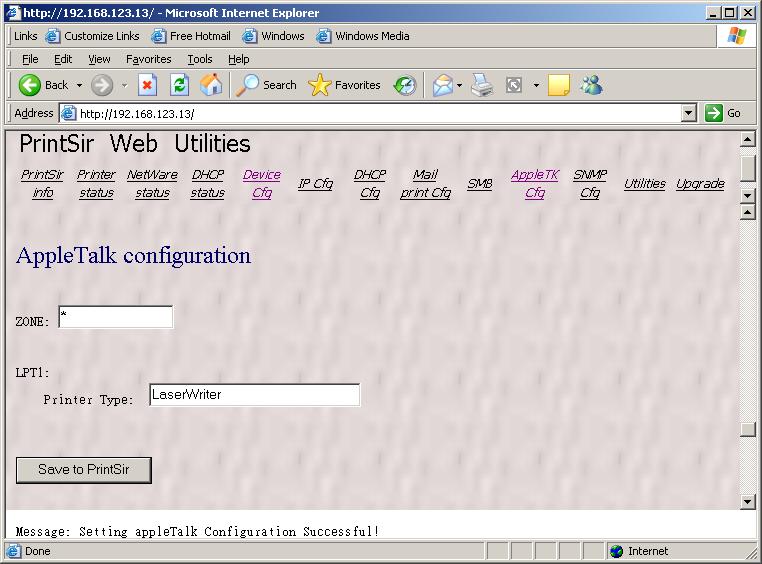Viewport: 762px width, 564px height.
Task: Go to Home page icon
Action: pyautogui.click(x=211, y=85)
